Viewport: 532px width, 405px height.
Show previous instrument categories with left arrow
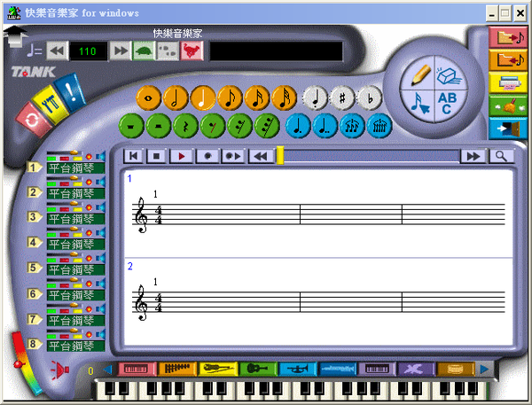click(108, 370)
